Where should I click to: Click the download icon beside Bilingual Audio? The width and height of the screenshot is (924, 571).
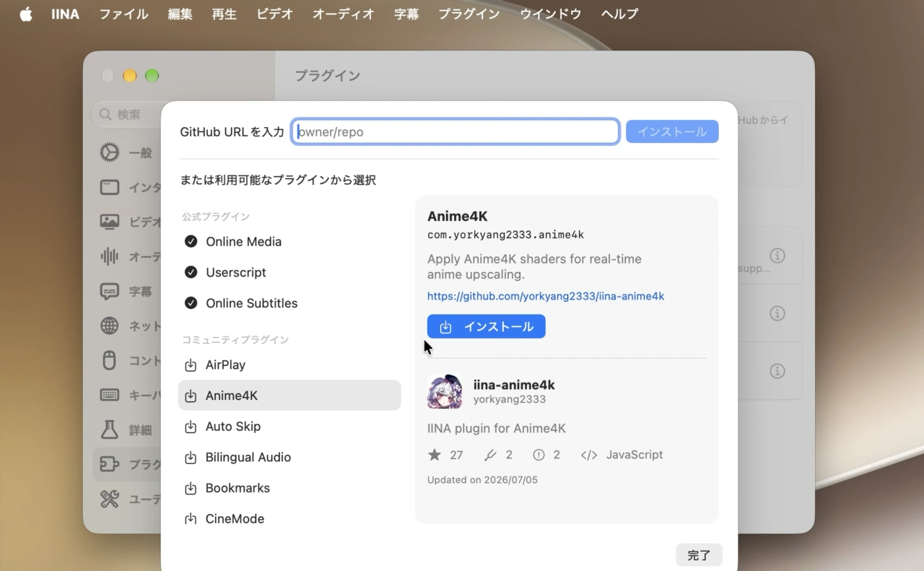(191, 458)
